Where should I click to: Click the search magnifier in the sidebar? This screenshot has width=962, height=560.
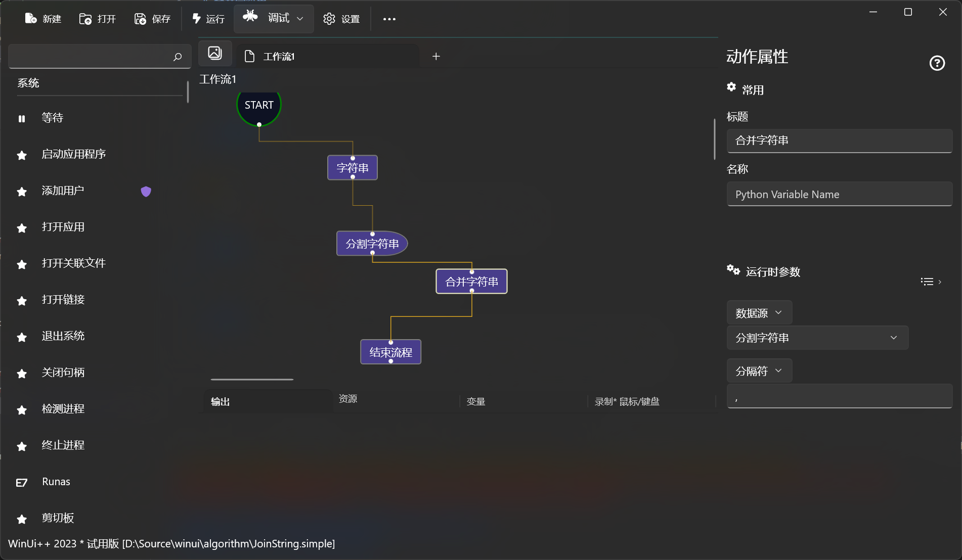tap(177, 57)
